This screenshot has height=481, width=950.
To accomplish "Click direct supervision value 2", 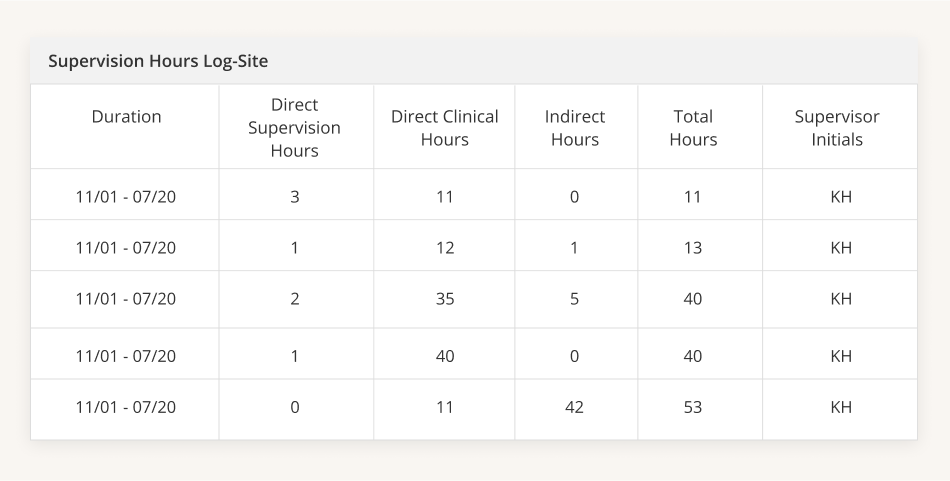I will click(294, 299).
